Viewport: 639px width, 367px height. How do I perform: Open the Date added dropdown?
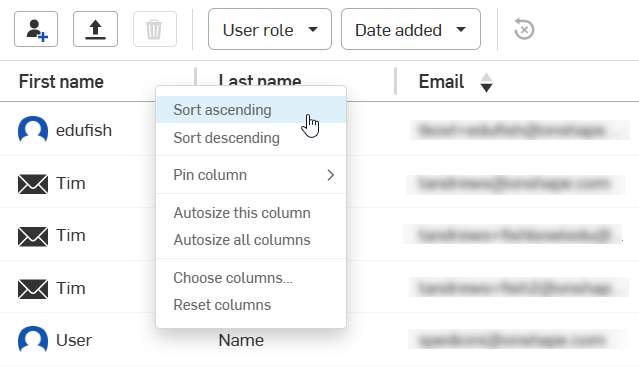pos(411,29)
